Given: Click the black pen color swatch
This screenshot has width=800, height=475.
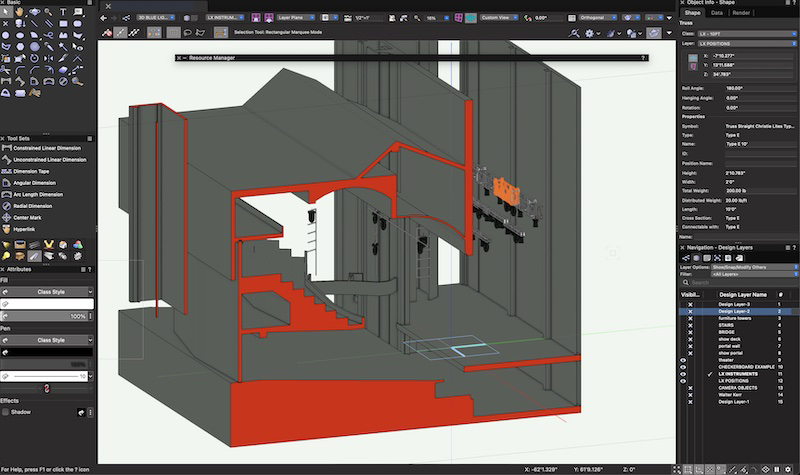Looking at the screenshot, I should (47, 352).
